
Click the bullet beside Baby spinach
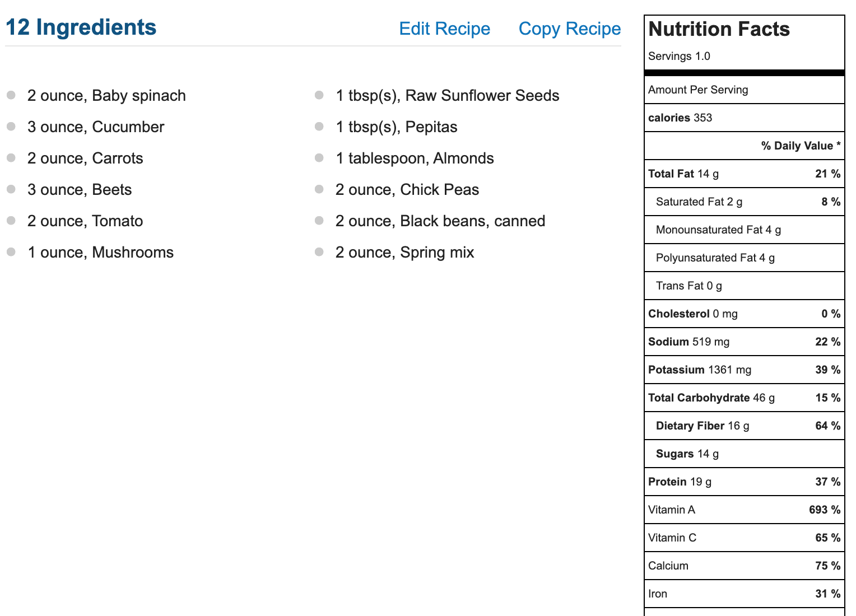click(11, 95)
